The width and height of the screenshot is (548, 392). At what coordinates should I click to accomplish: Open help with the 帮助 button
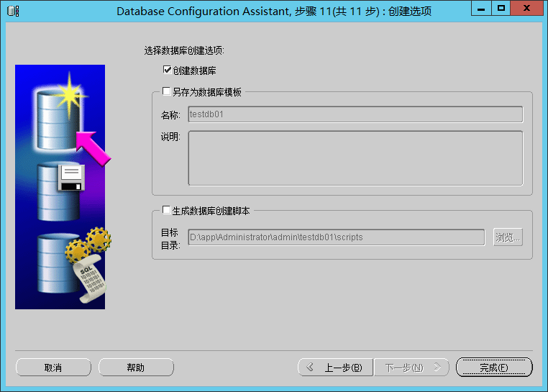coord(136,368)
